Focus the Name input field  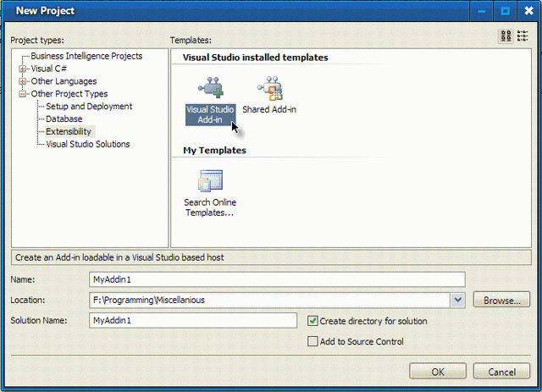277,279
